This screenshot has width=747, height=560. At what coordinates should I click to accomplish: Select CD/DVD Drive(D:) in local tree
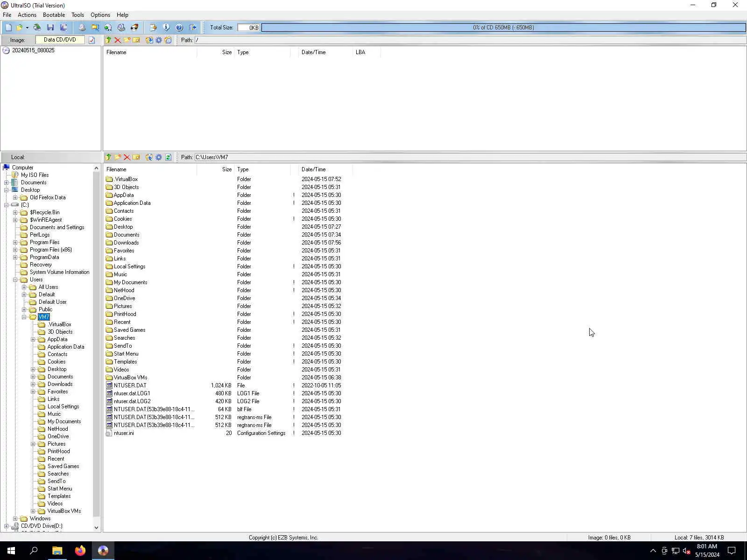(42, 526)
